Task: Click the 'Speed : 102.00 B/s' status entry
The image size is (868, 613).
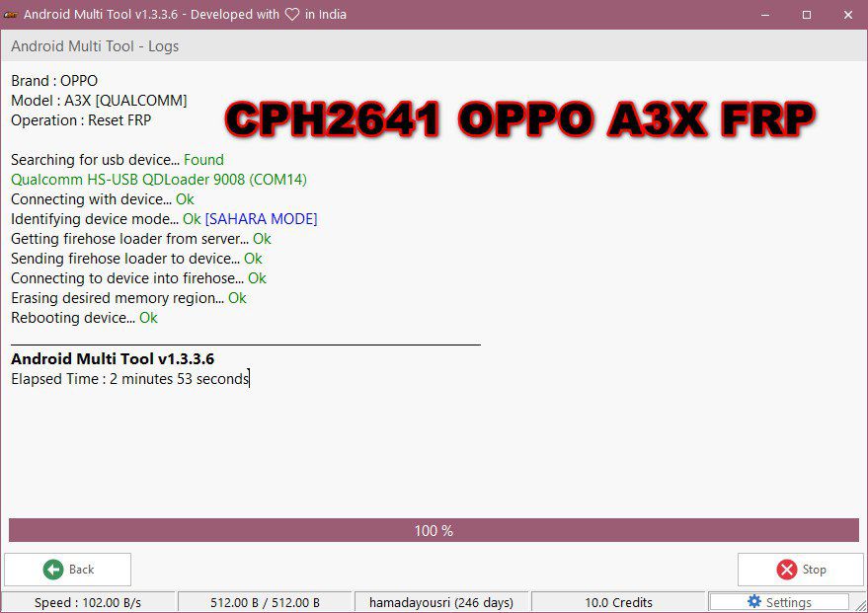Action: (88, 602)
